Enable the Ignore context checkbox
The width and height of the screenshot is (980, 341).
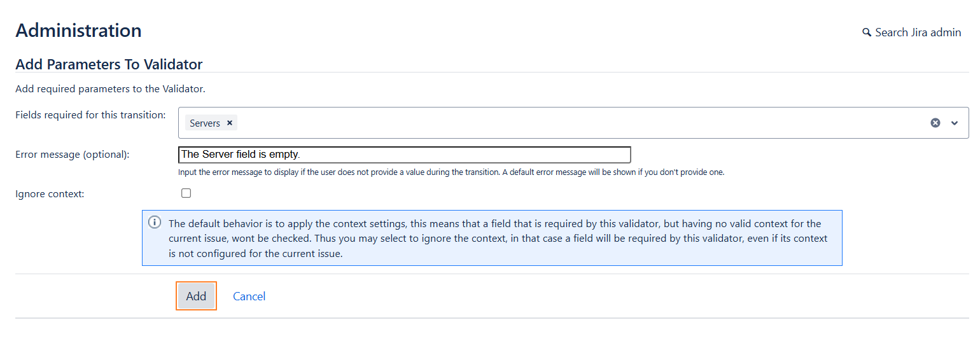186,193
